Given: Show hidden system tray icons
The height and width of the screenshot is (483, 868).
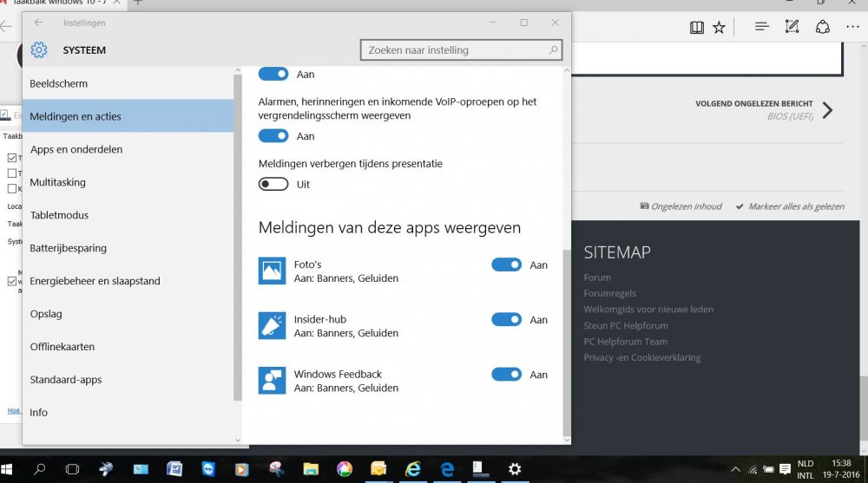Looking at the screenshot, I should pyautogui.click(x=734, y=469).
